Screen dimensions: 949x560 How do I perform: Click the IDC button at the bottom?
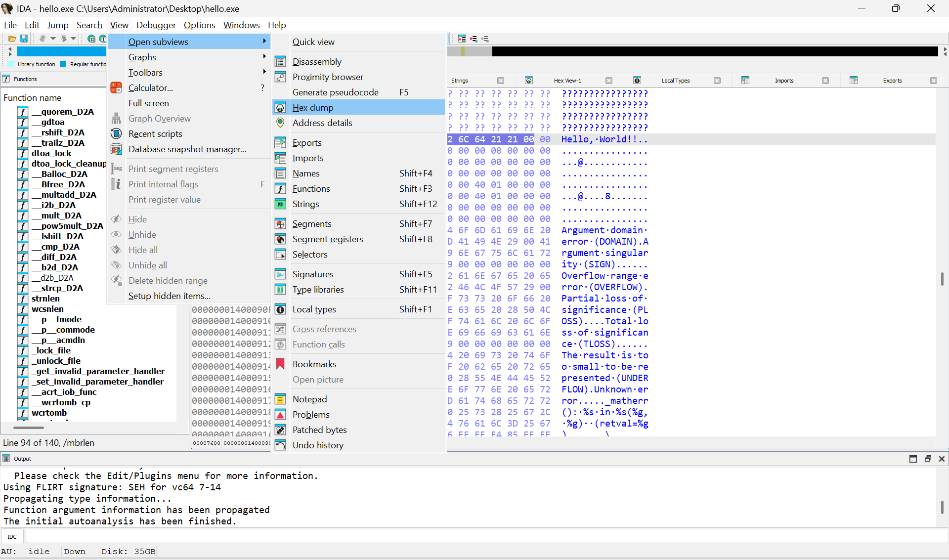click(x=12, y=536)
